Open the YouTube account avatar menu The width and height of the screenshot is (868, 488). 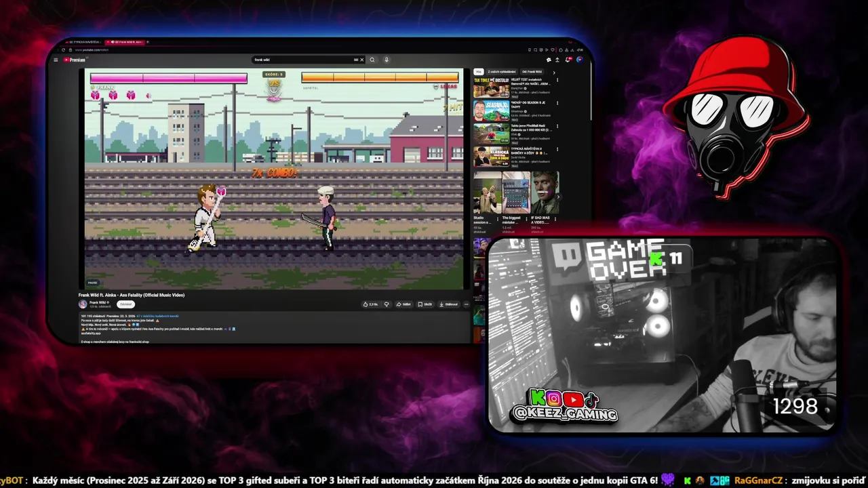(x=580, y=60)
